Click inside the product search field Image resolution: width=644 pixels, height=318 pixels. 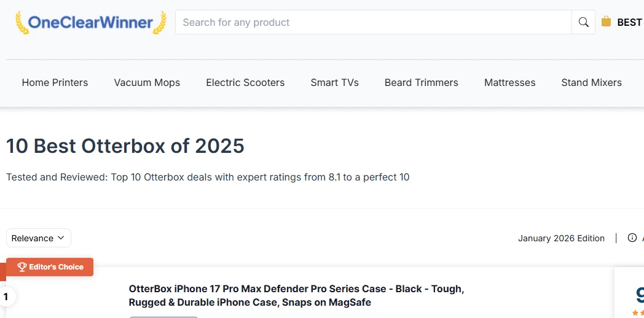point(373,23)
